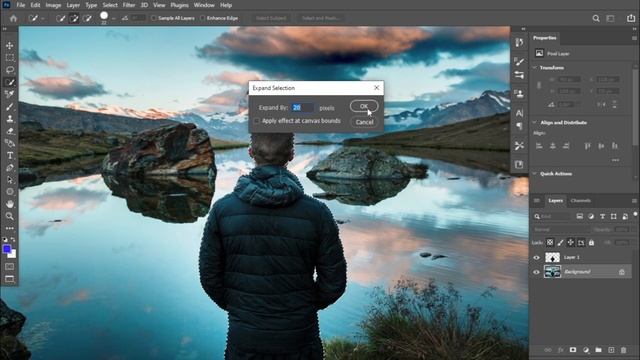Viewport: 640px width, 360px height.
Task: Click the Select Subject button
Action: tap(271, 18)
